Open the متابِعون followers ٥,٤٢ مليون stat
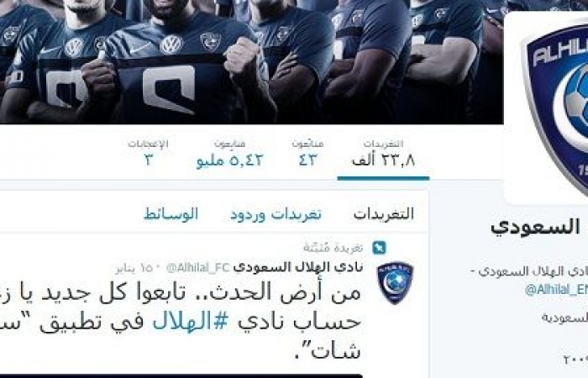This screenshot has width=588, height=378. coord(229,155)
